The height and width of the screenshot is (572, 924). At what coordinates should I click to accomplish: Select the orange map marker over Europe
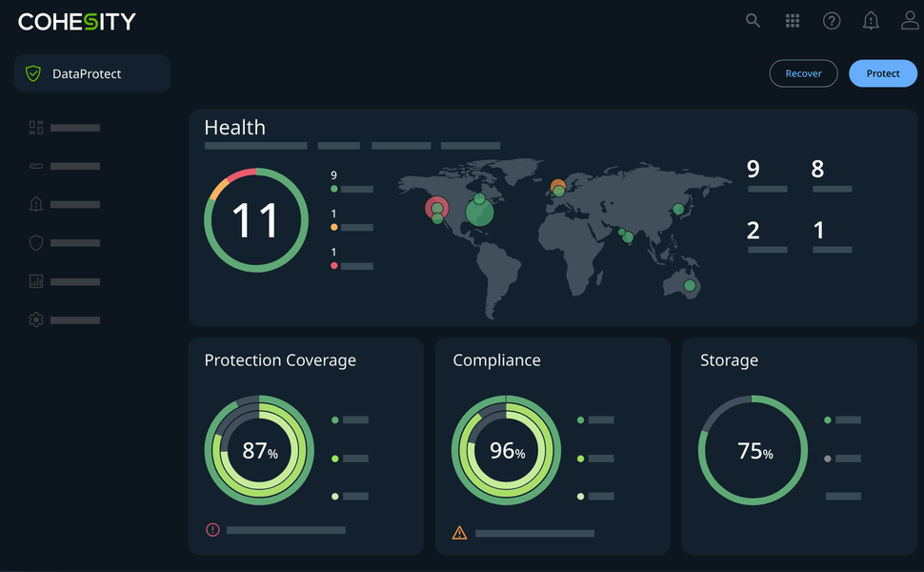click(558, 186)
